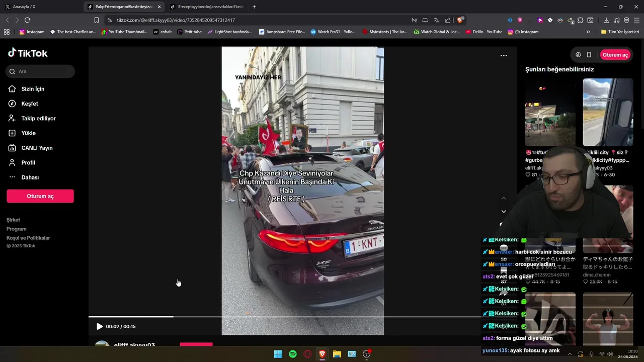The width and height of the screenshot is (644, 362).
Task: Go to previous video with up chevron
Action: pos(504,198)
